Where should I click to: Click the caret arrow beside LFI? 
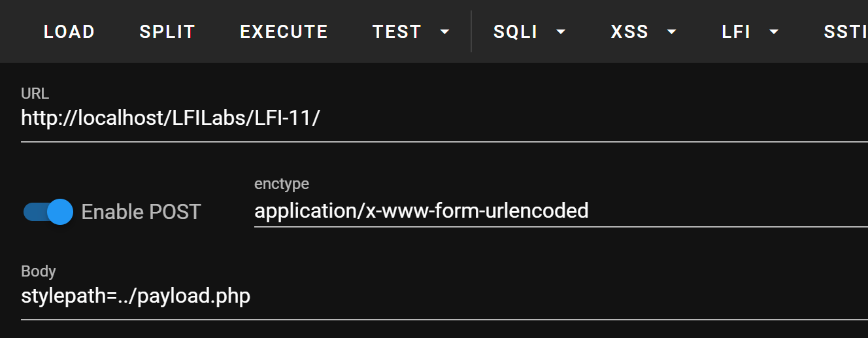774,31
